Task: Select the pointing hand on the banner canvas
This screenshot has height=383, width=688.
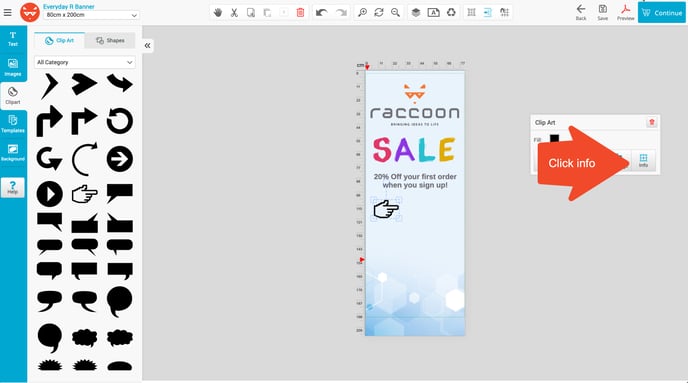Action: [x=386, y=209]
